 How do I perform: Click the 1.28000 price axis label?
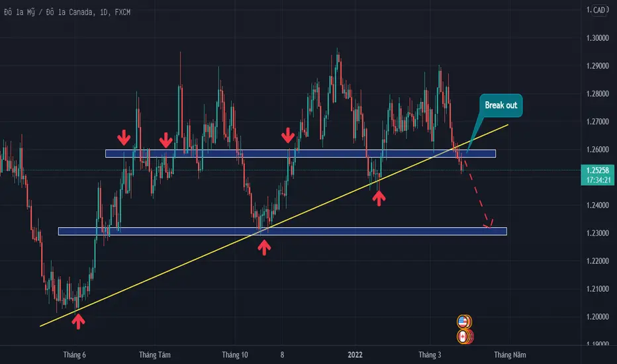pos(597,94)
